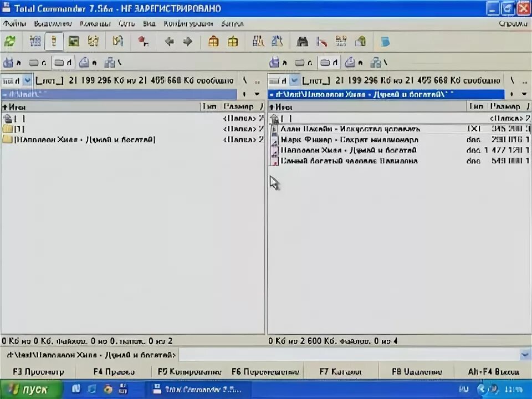
Task: Click the F3 Просмотр button
Action: click(38, 372)
